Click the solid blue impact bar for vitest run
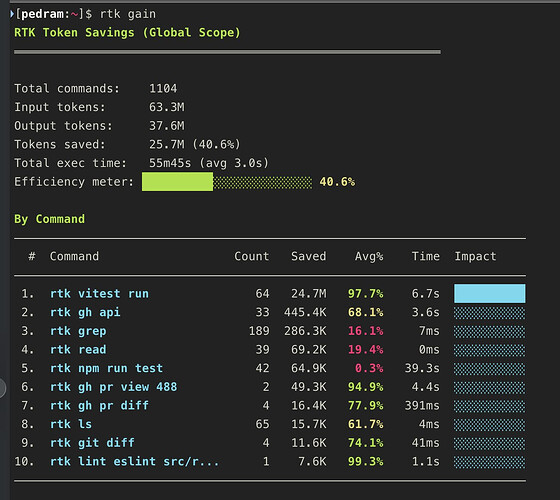The image size is (560, 500). (490, 294)
